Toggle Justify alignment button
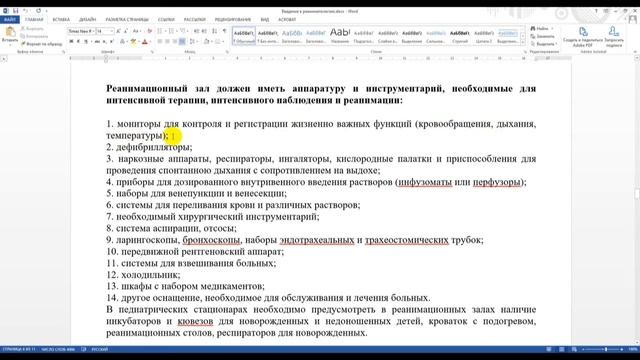 click(182, 41)
